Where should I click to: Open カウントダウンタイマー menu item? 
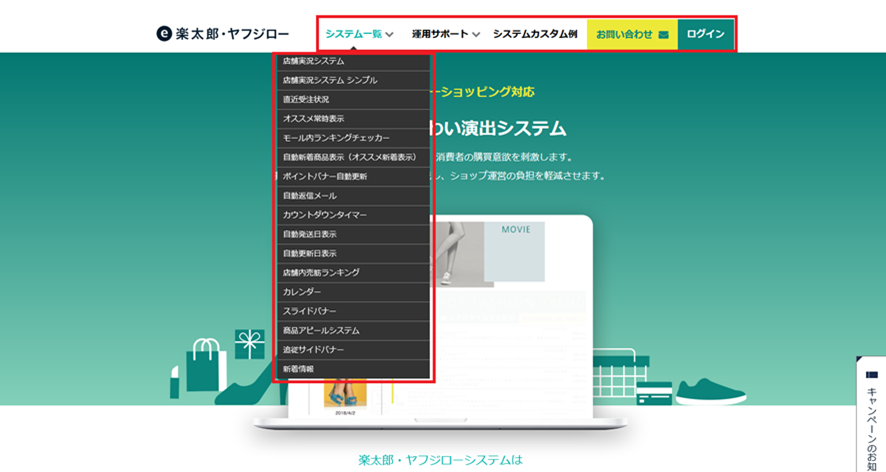tap(353, 215)
